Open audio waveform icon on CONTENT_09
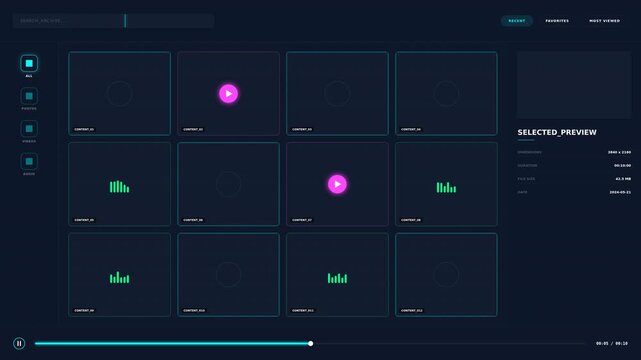The height and width of the screenshot is (360, 641). 119,277
